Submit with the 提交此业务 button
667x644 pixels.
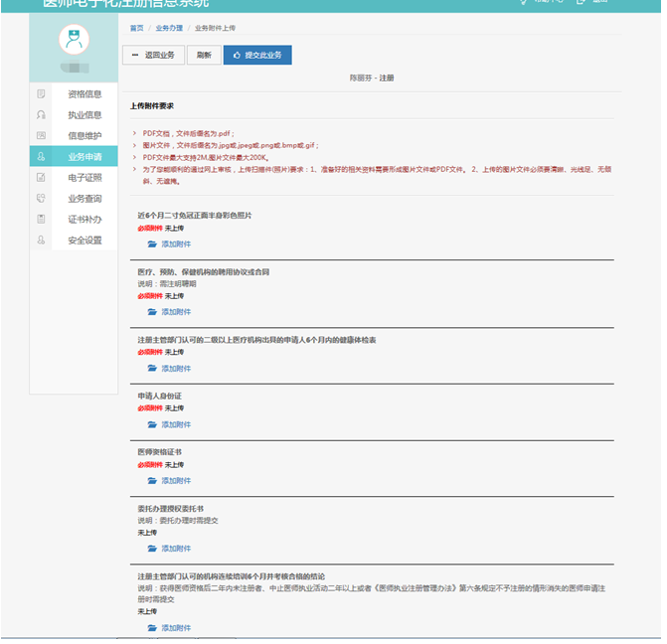click(256, 55)
